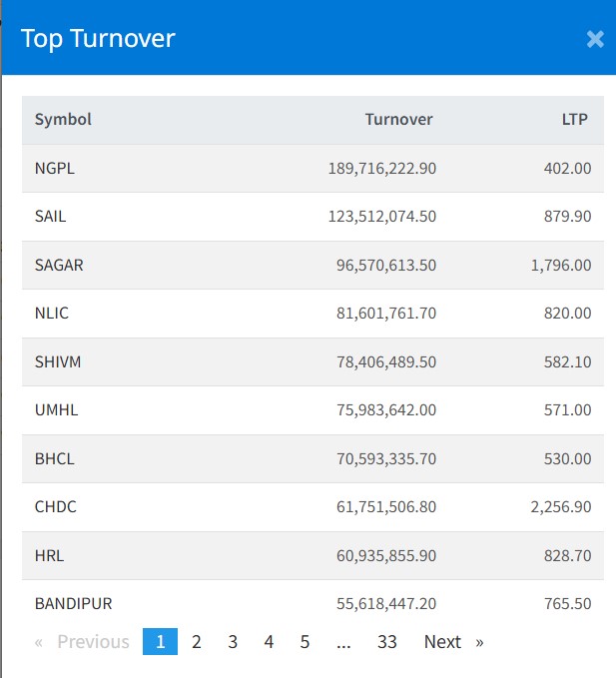Select the NLIC symbol
Image resolution: width=616 pixels, height=678 pixels.
point(52,314)
